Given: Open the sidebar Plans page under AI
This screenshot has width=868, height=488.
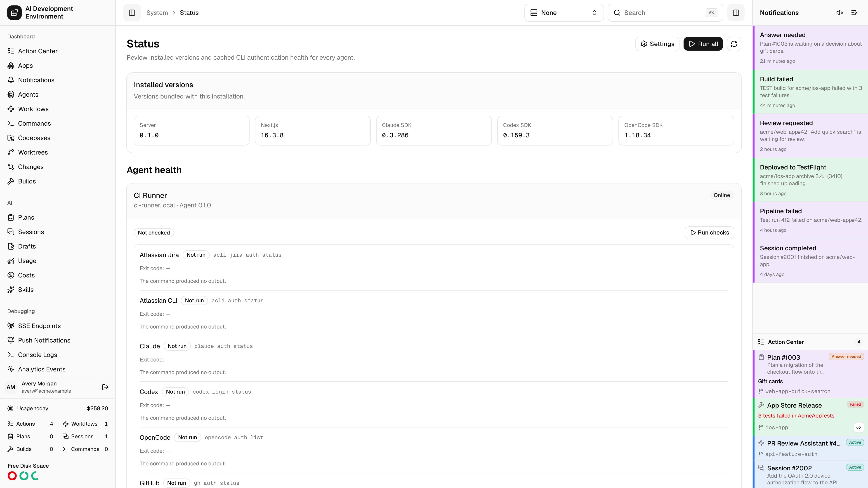Looking at the screenshot, I should click(58, 218).
